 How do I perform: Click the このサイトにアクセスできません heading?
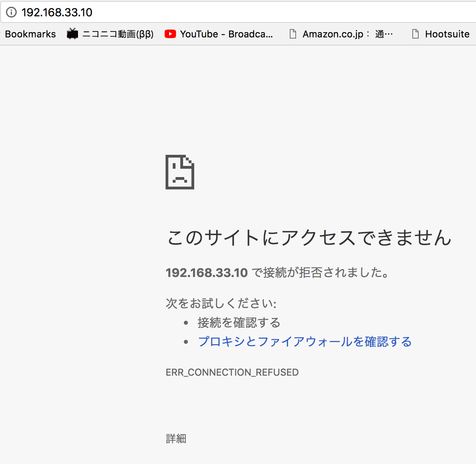pos(309,238)
